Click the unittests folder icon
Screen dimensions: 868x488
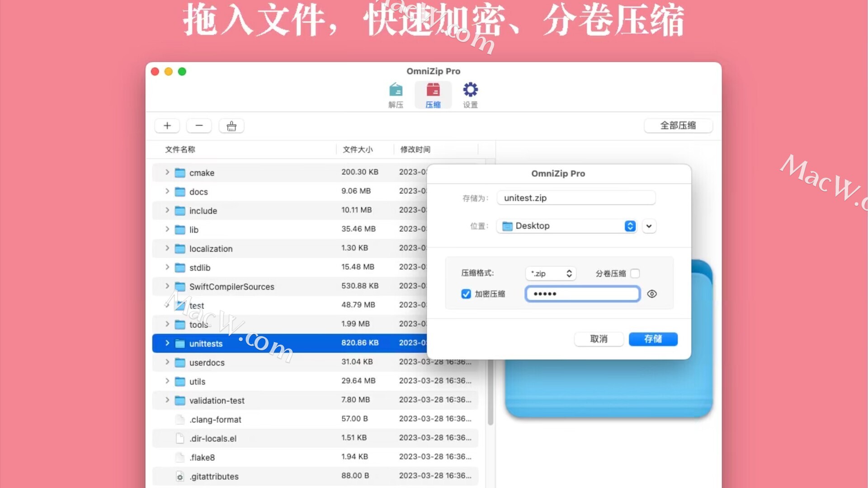click(180, 343)
